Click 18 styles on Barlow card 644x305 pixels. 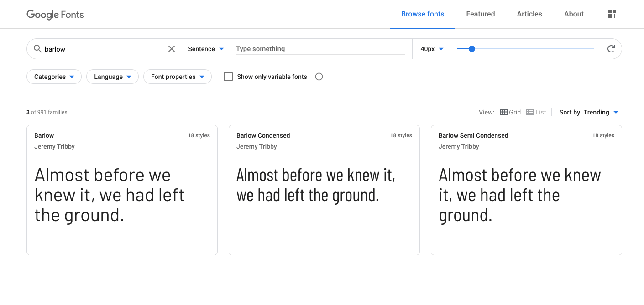tap(199, 135)
